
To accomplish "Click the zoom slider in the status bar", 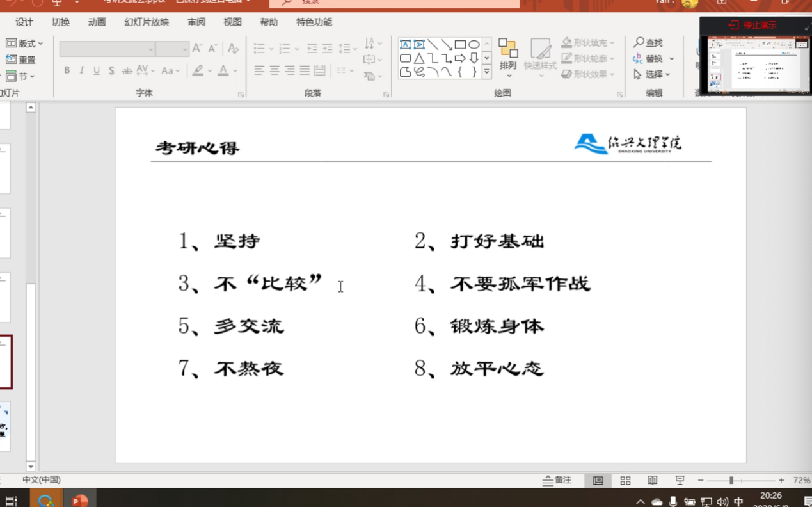I will (731, 480).
